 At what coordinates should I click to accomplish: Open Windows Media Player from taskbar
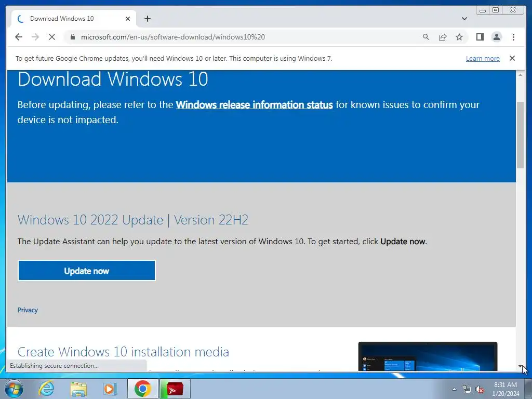coord(109,389)
